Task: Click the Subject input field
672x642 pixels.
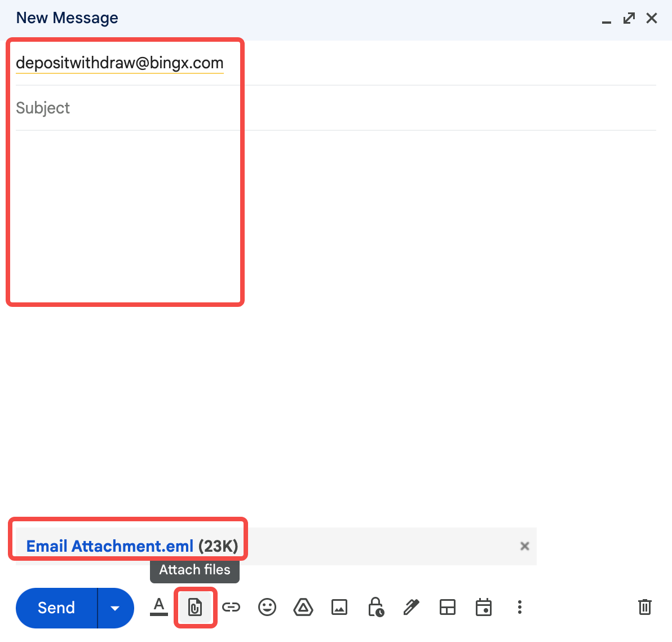Action: (335, 108)
